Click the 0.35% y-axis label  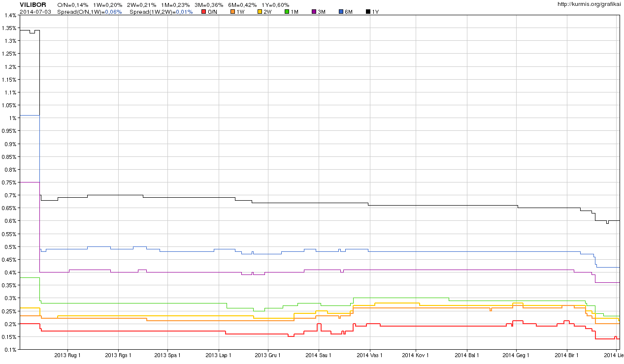point(9,285)
